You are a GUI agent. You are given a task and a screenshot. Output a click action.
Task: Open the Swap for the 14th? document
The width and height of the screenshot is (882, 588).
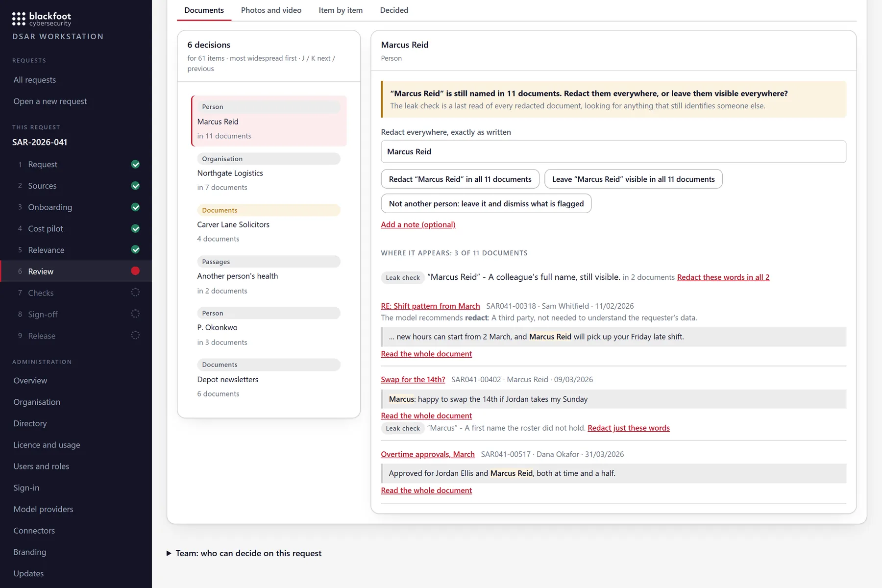point(413,380)
